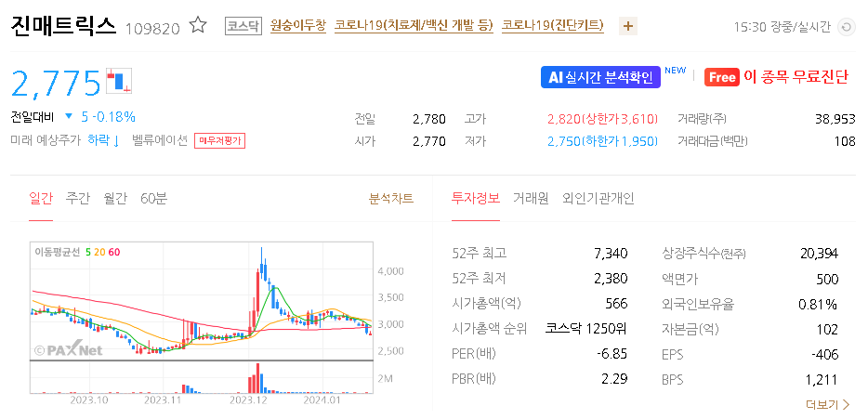Image resolution: width=868 pixels, height=419 pixels.
Task: Click the stock code 109820
Action: [152, 28]
